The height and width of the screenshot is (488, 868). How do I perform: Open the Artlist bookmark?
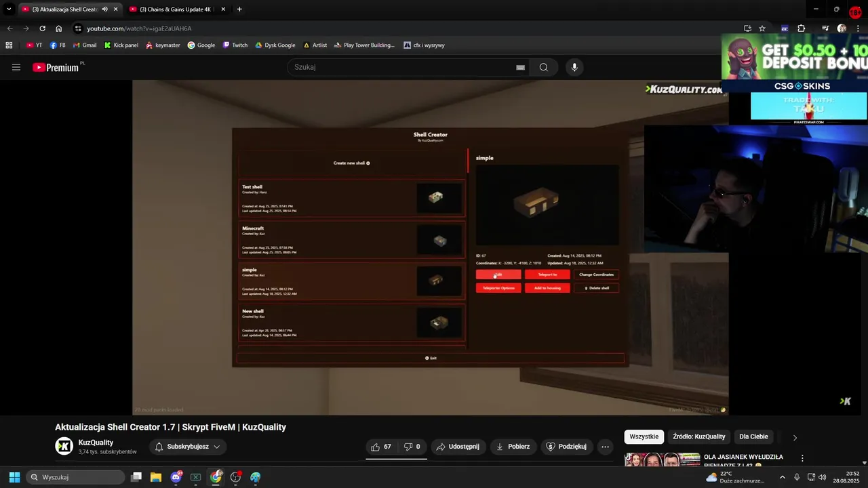tap(315, 45)
